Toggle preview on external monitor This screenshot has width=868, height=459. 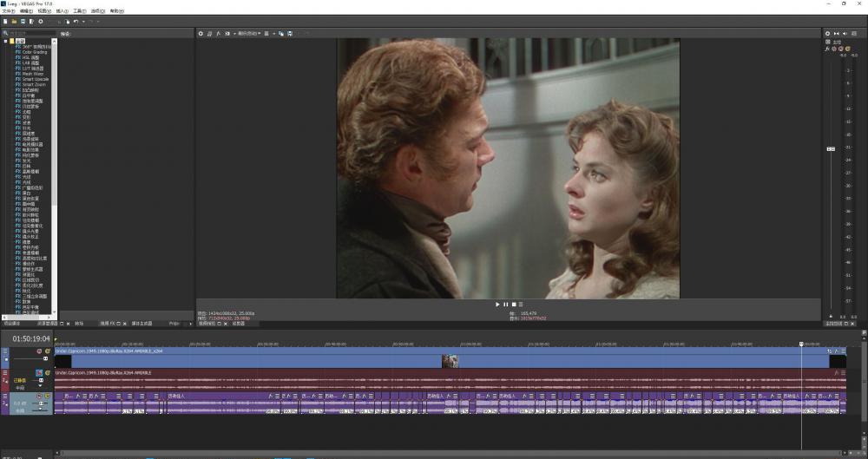209,34
